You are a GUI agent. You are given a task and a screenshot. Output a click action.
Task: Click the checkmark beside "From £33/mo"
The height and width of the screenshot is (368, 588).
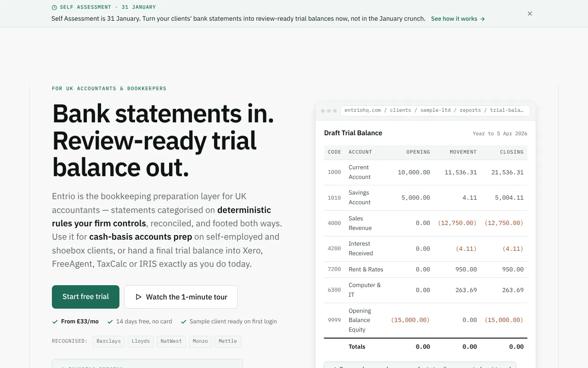[x=55, y=322]
